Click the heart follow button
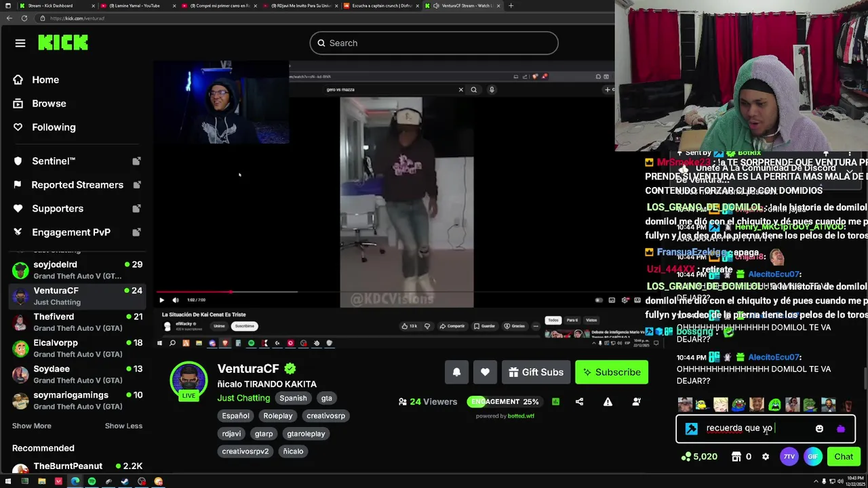The height and width of the screenshot is (488, 868). coord(485,372)
